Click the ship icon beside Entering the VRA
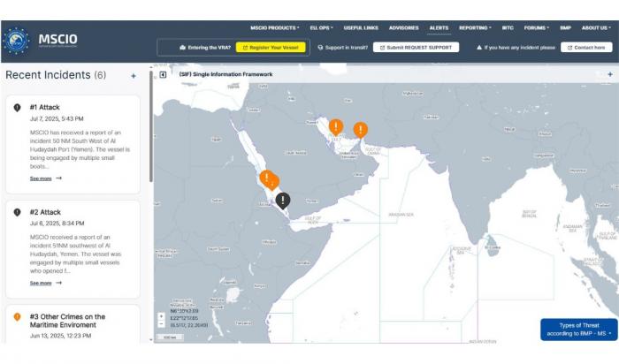The height and width of the screenshot is (364, 619). 182,48
